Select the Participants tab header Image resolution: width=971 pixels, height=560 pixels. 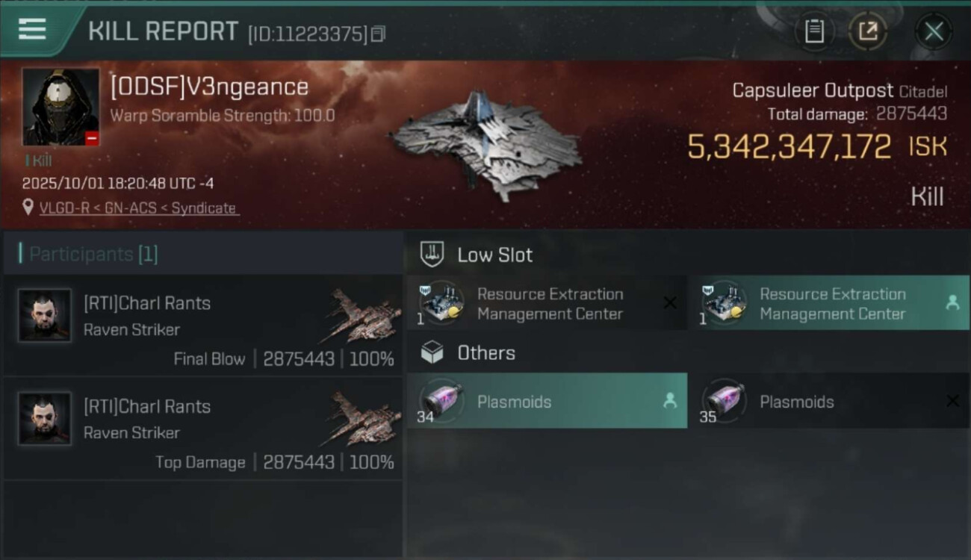(x=93, y=254)
